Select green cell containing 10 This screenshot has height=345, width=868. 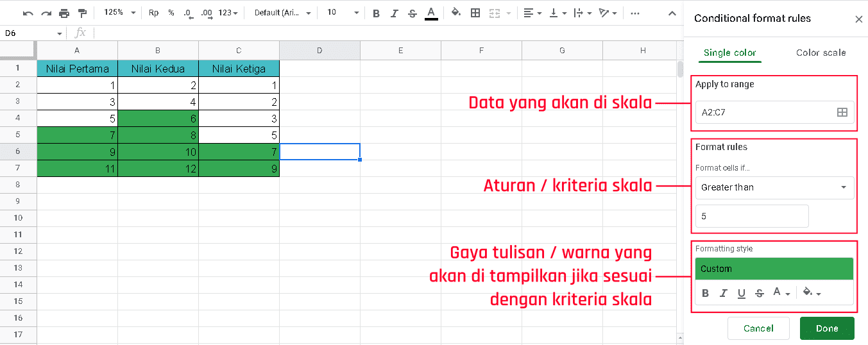[158, 151]
